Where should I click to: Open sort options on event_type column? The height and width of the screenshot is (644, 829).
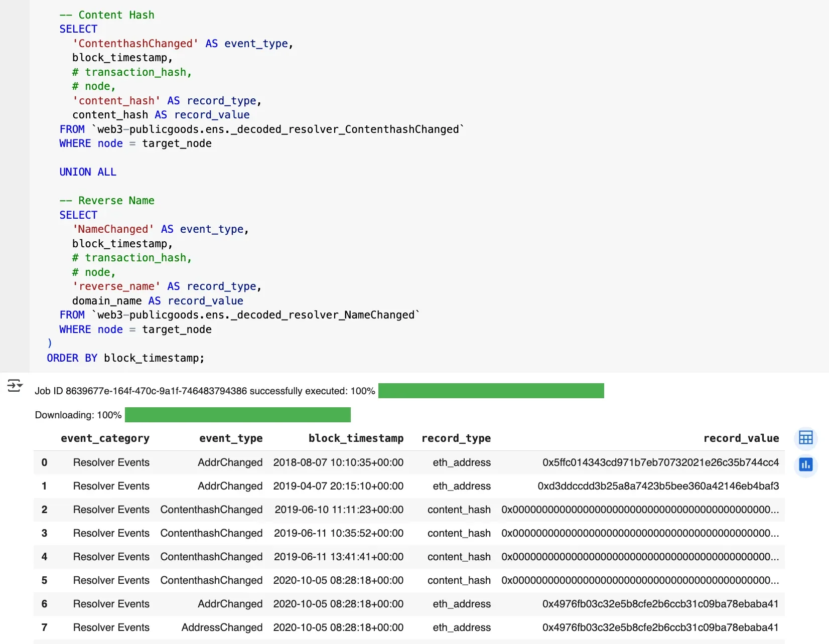(x=231, y=438)
